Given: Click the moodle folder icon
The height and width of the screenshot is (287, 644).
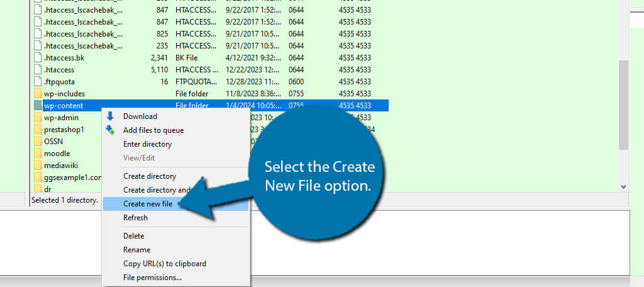Looking at the screenshot, I should (38, 154).
